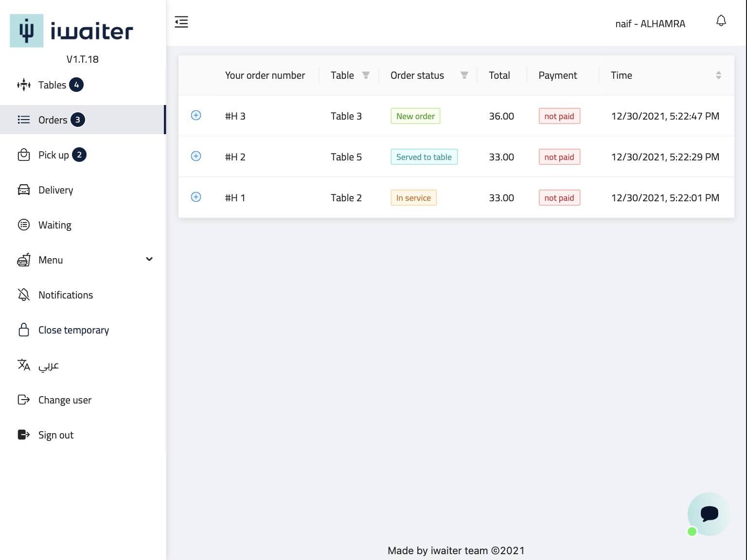The height and width of the screenshot is (560, 747).
Task: Expand order #H 1 row details
Action: coord(196,197)
